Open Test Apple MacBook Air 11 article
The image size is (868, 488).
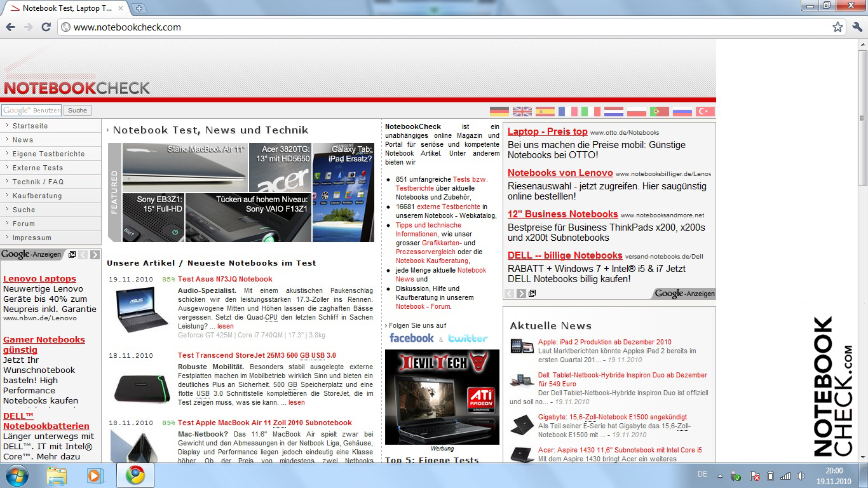point(265,423)
